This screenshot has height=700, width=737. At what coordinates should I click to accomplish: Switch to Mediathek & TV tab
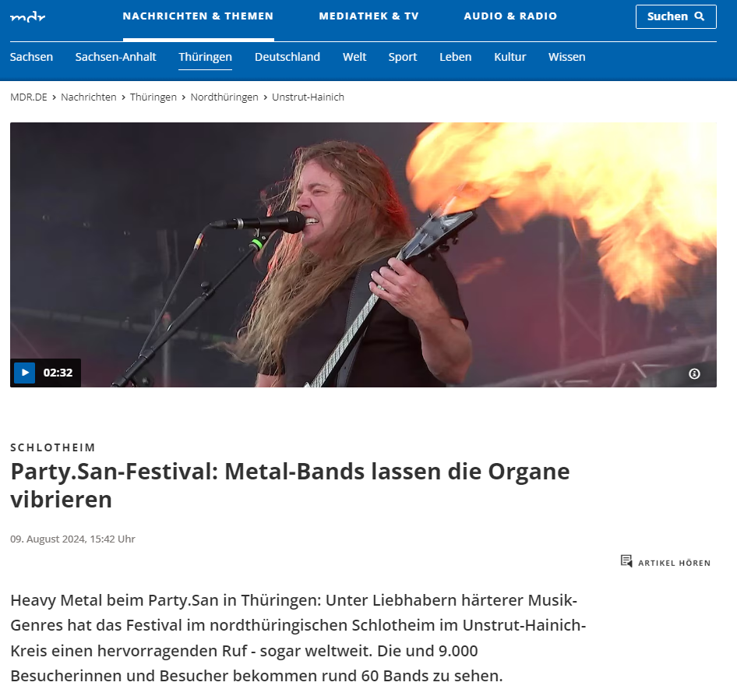tap(369, 16)
